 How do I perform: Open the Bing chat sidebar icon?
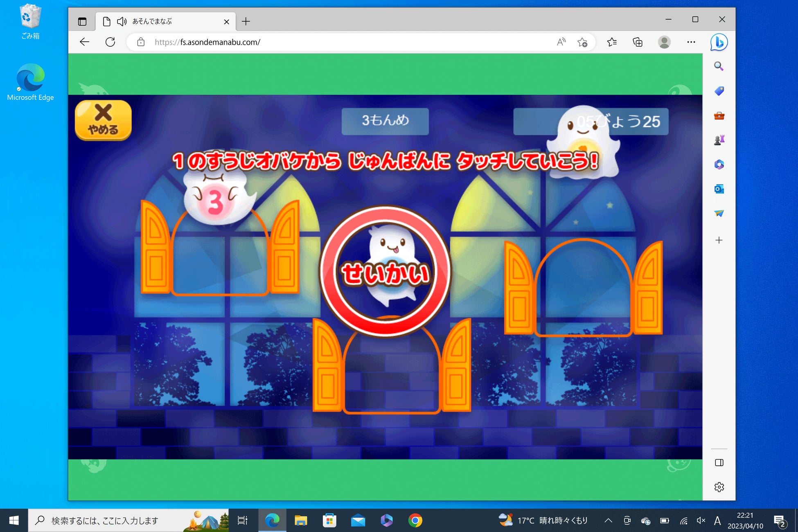pyautogui.click(x=719, y=42)
